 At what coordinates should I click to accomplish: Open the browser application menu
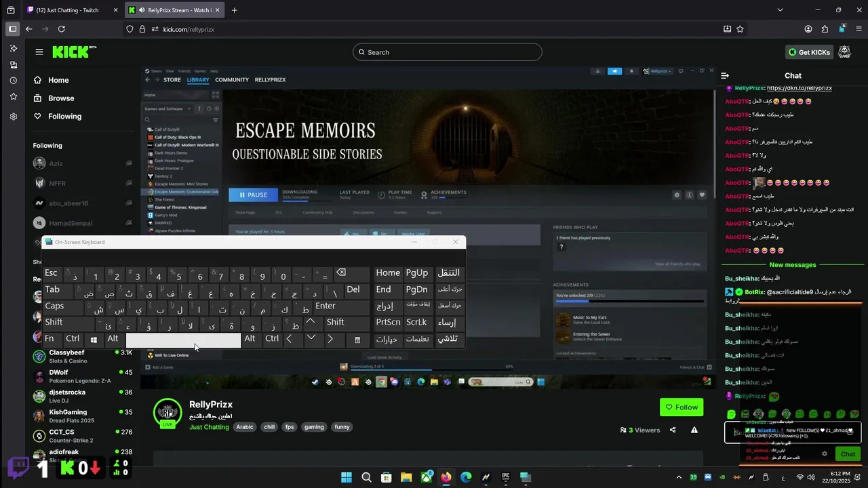click(x=859, y=29)
